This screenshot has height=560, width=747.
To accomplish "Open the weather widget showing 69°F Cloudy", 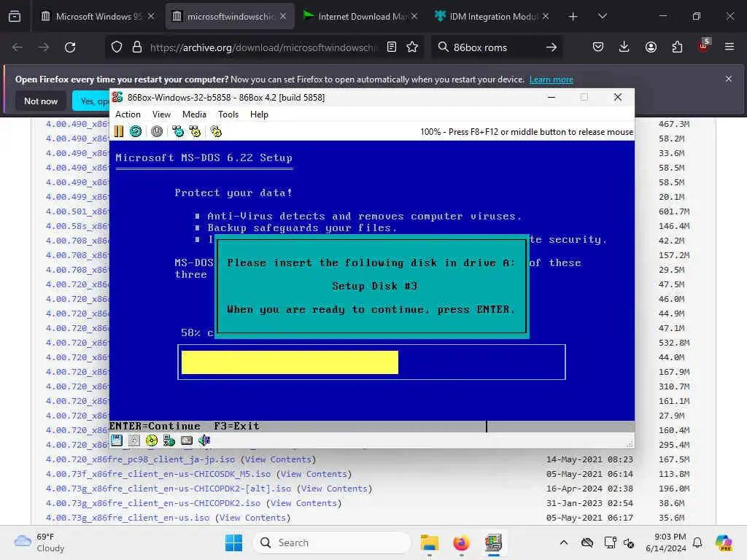I will click(39, 542).
